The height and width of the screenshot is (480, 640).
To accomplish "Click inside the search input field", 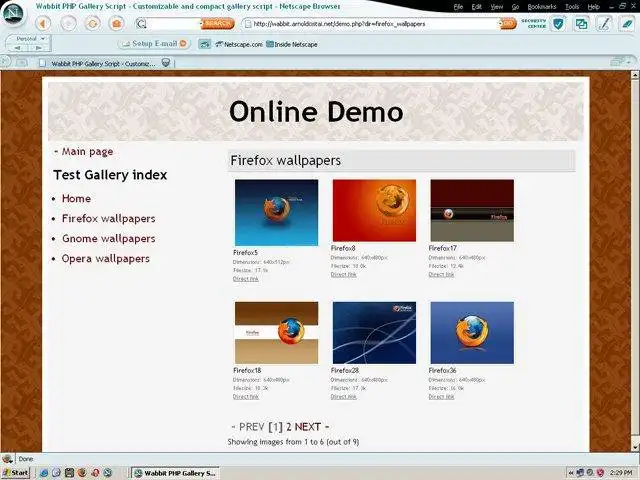I will [173, 24].
